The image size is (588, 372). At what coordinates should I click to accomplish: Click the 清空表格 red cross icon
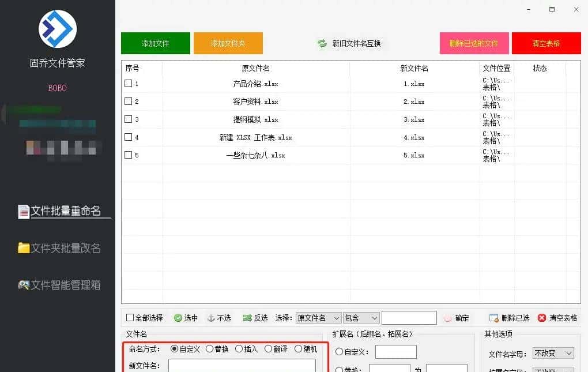click(x=541, y=317)
